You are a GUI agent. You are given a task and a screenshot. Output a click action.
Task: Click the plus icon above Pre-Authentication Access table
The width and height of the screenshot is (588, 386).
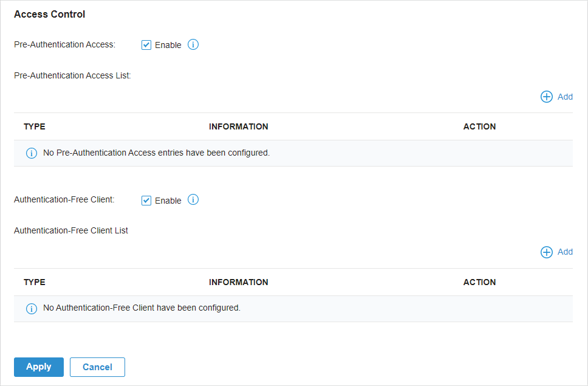[x=546, y=97]
